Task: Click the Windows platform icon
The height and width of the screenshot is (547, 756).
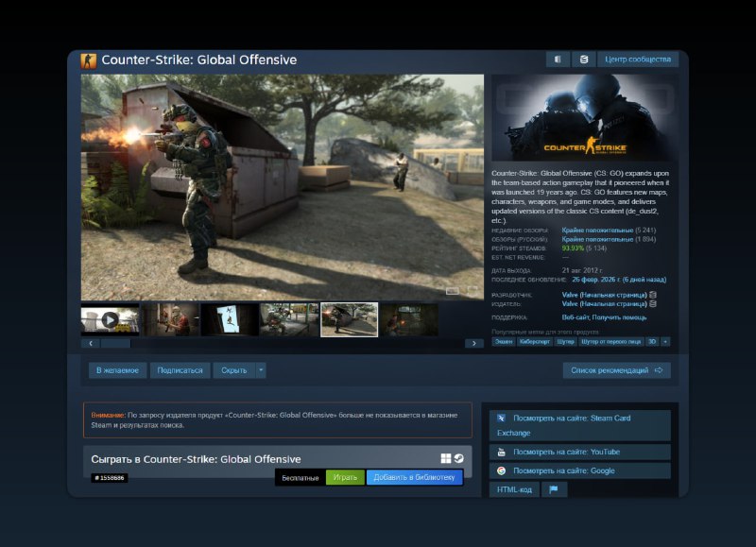Action: pyautogui.click(x=446, y=458)
